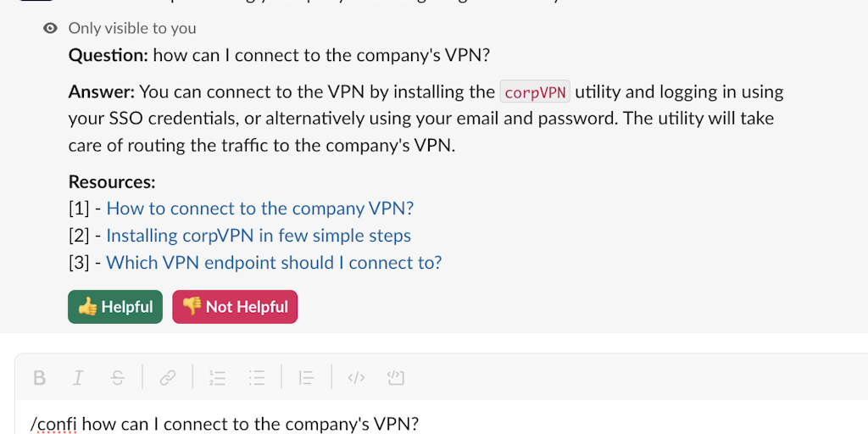Insert a code block in the message
This screenshot has width=868, height=434.
tap(395, 378)
